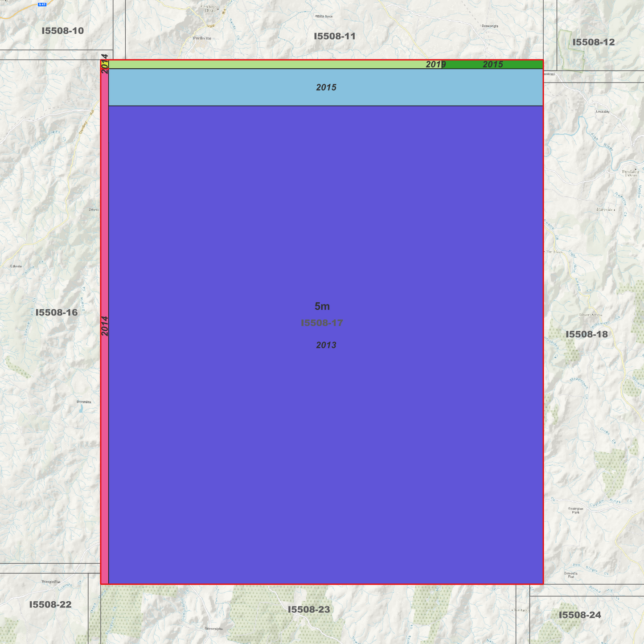The width and height of the screenshot is (644, 644).
Task: Click the I5508-18 tile label
Action: click(x=587, y=334)
